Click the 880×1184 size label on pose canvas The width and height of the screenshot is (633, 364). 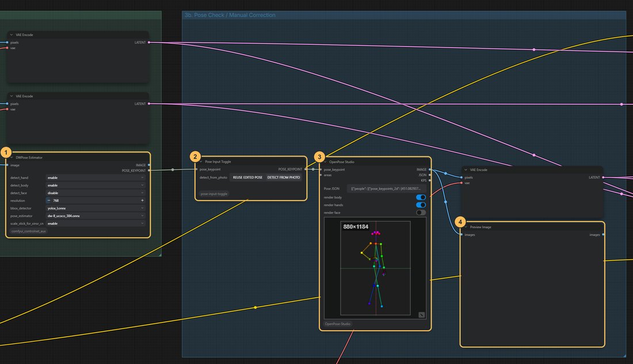coord(356,227)
